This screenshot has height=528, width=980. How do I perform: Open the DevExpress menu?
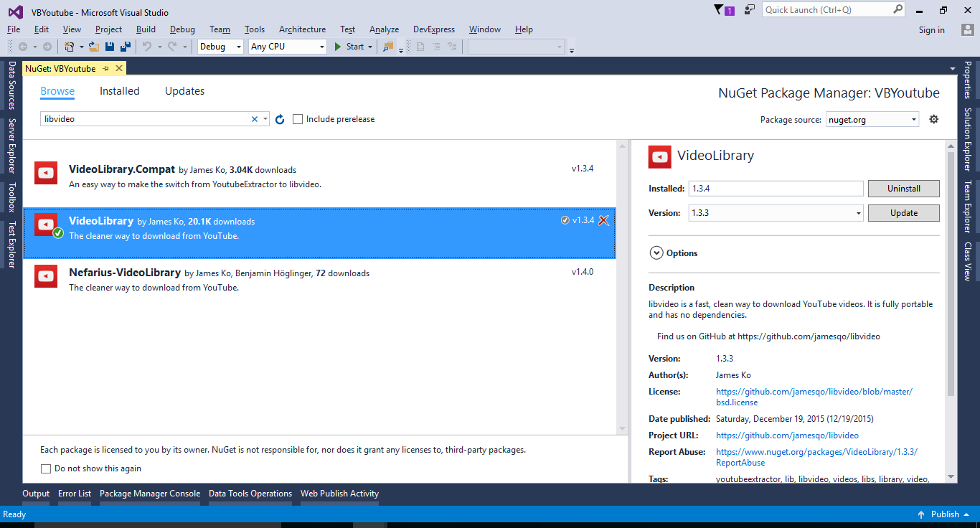pos(434,29)
